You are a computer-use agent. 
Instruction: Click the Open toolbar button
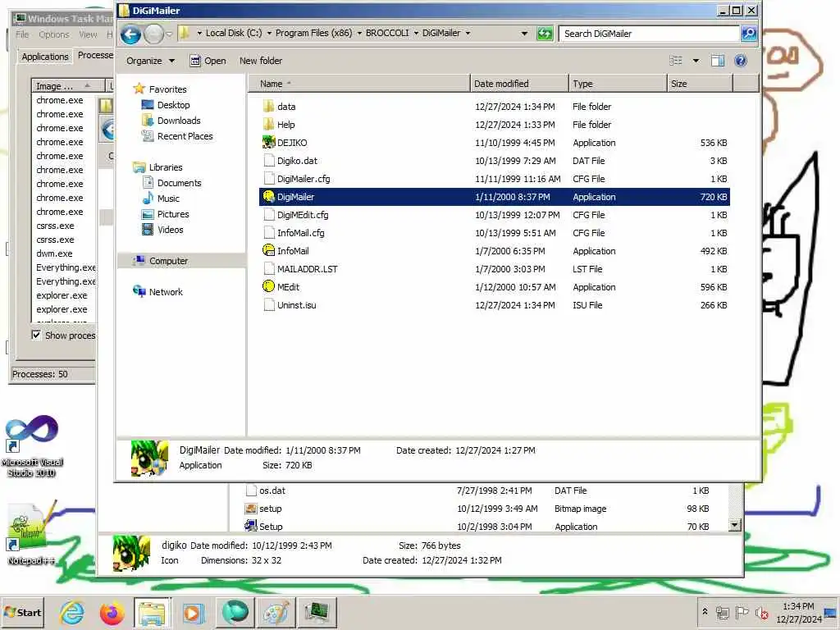click(x=208, y=61)
